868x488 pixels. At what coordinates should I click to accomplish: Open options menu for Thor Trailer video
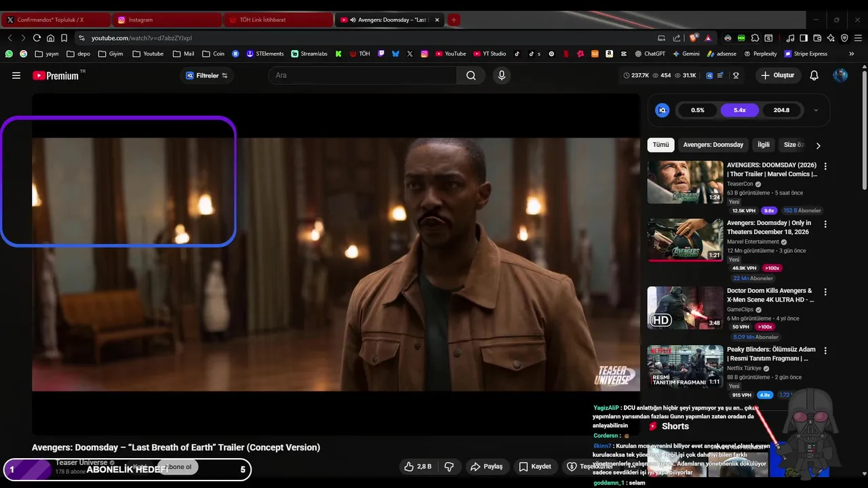coord(825,166)
